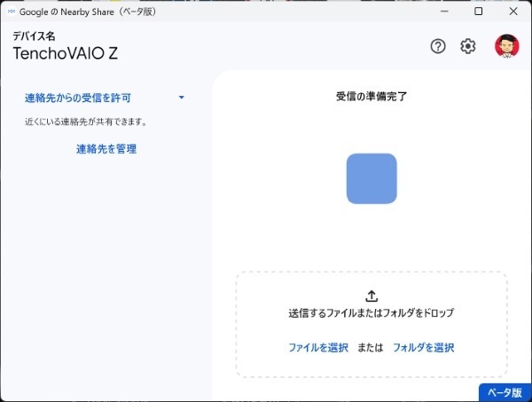Click the 受信の準備完了 status text
This screenshot has width=532, height=402.
coord(372,97)
